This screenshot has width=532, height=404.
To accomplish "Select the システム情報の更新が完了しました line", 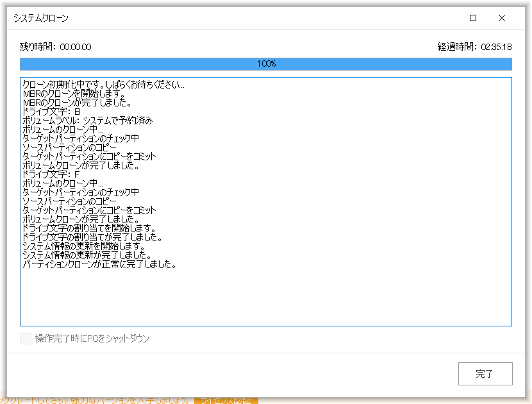I will (x=87, y=255).
